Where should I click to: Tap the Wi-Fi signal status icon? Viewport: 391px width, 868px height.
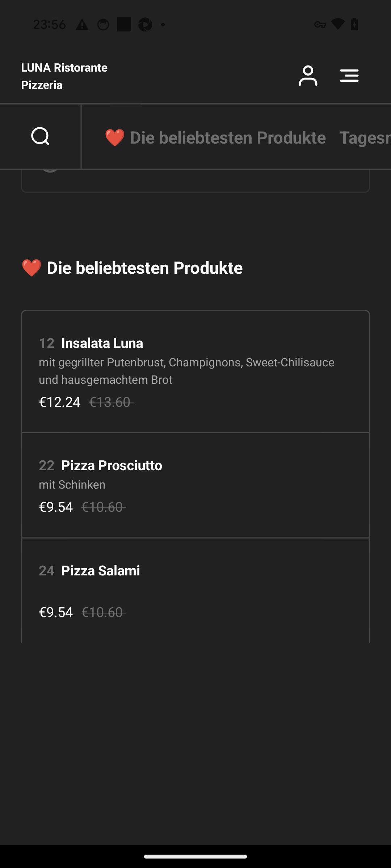[x=338, y=24]
